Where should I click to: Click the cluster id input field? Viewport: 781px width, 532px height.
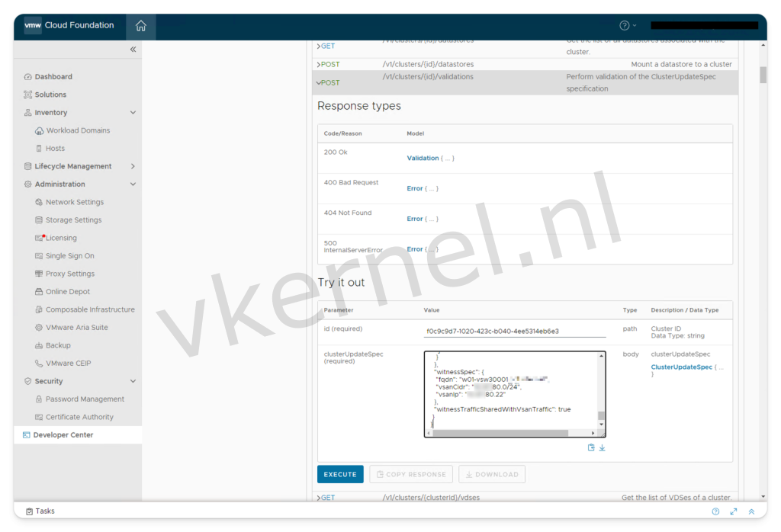click(x=515, y=332)
